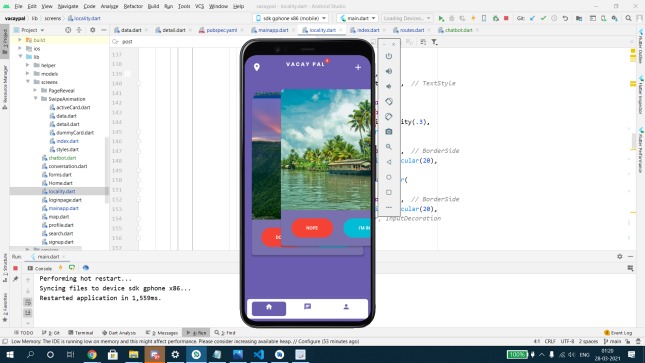The image size is (645, 363).
Task: Open the Event Log
Action: (x=618, y=333)
